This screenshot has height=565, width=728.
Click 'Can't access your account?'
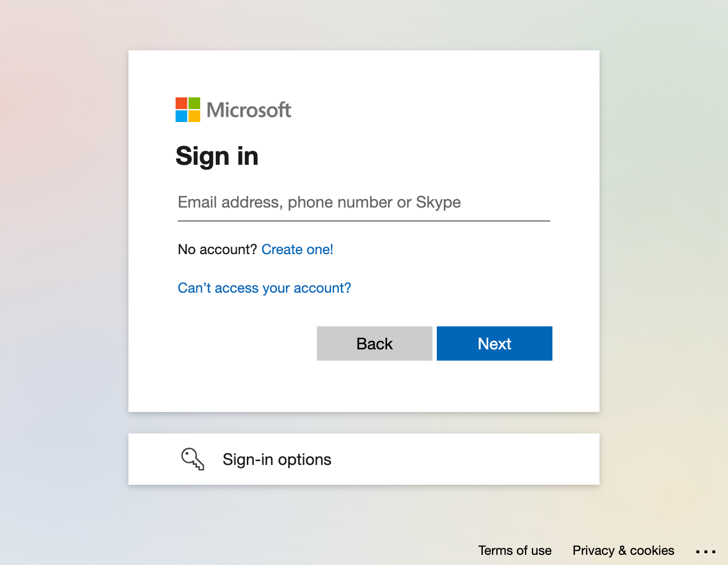point(264,288)
